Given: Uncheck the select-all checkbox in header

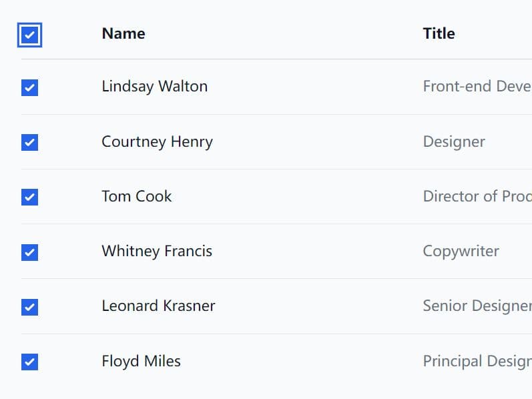Looking at the screenshot, I should click(29, 35).
